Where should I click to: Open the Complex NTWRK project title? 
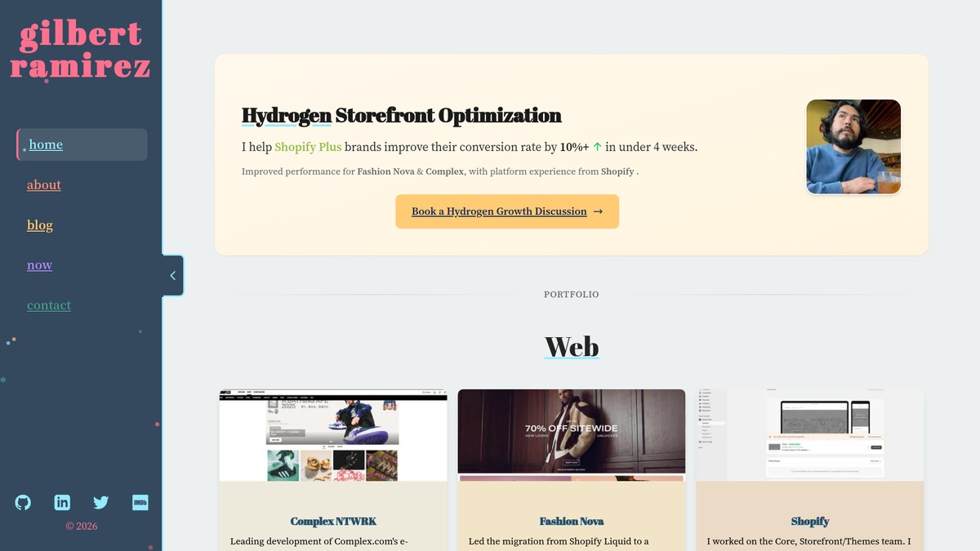pos(333,521)
